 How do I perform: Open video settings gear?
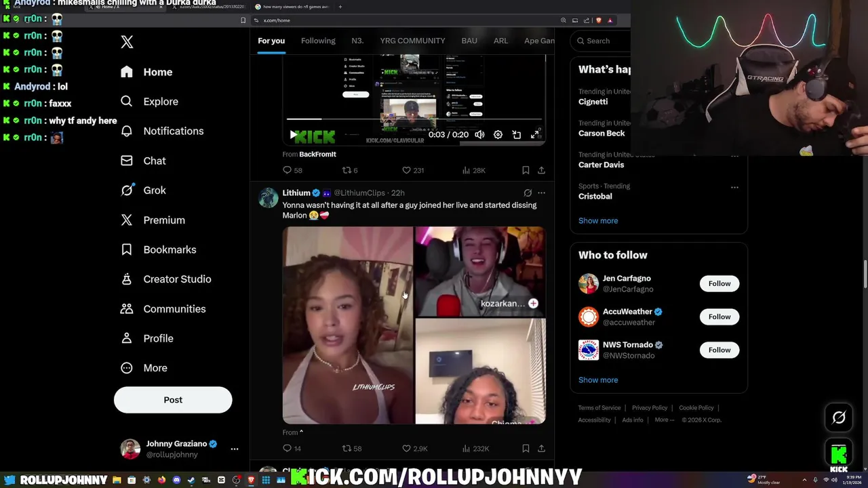tap(498, 135)
